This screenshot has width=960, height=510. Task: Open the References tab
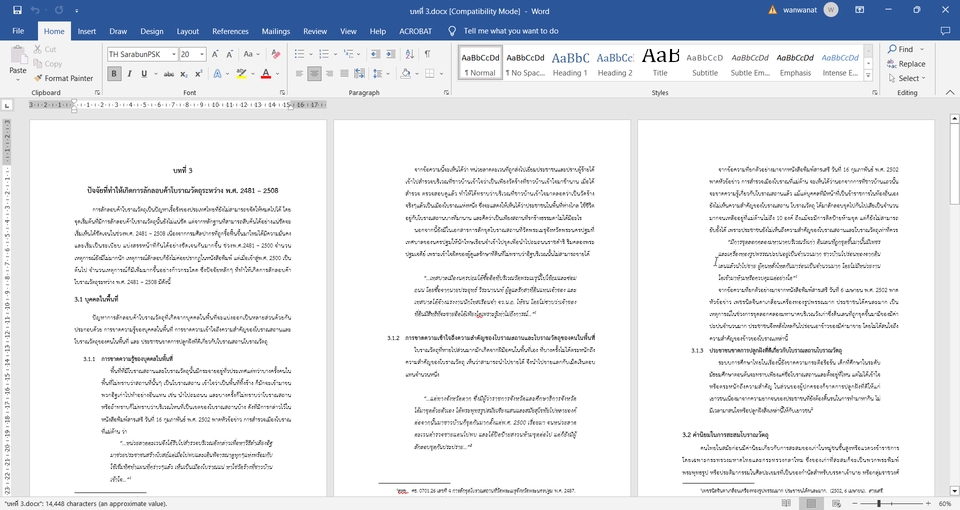point(230,31)
